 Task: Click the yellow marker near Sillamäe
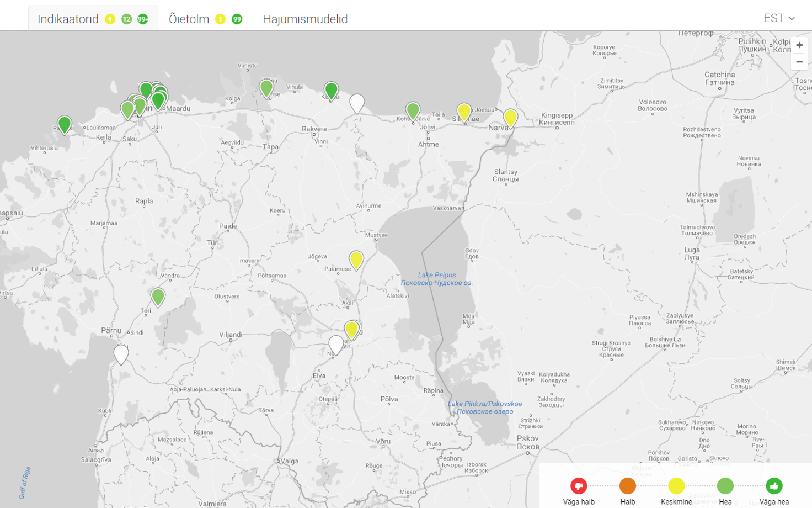pos(464,112)
